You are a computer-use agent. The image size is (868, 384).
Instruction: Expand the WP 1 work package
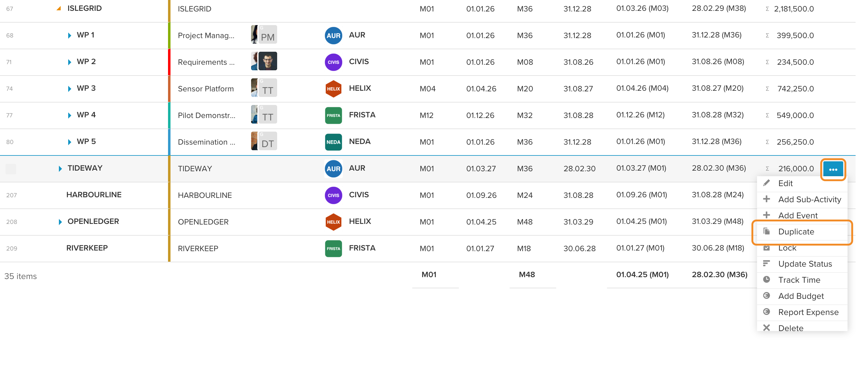tap(69, 35)
